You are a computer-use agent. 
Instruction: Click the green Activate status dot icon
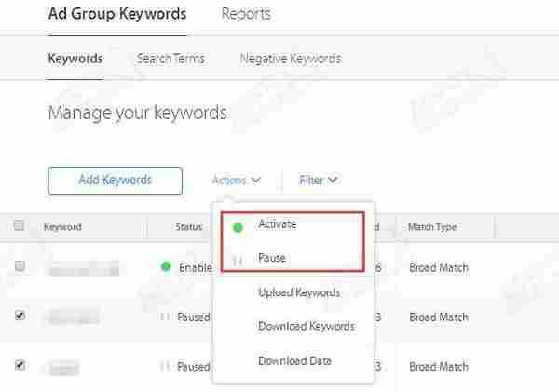click(238, 226)
